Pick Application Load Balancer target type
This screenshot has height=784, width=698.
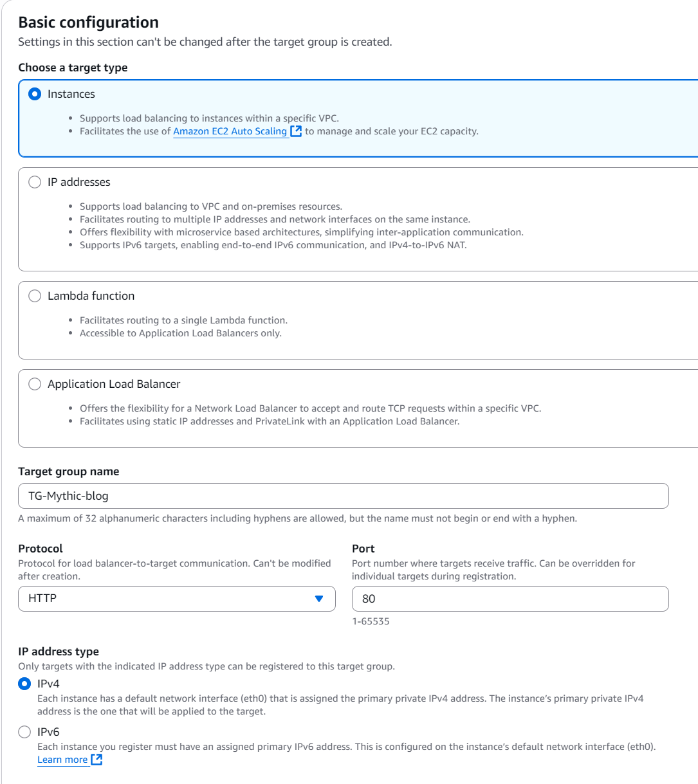(x=35, y=384)
